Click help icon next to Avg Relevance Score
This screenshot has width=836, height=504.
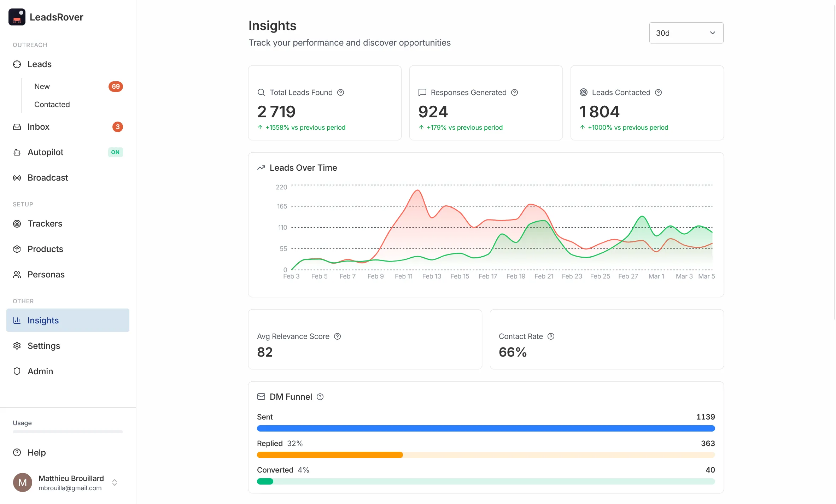pyautogui.click(x=337, y=336)
